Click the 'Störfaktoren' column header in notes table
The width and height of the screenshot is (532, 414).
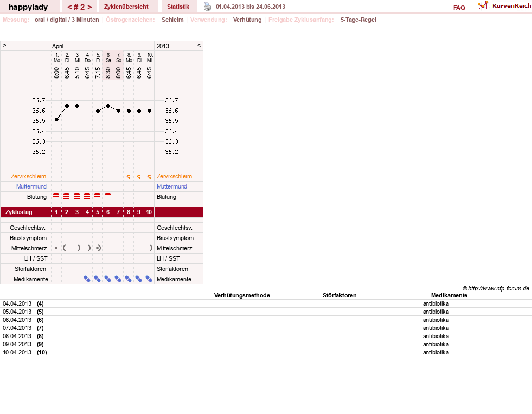339,295
